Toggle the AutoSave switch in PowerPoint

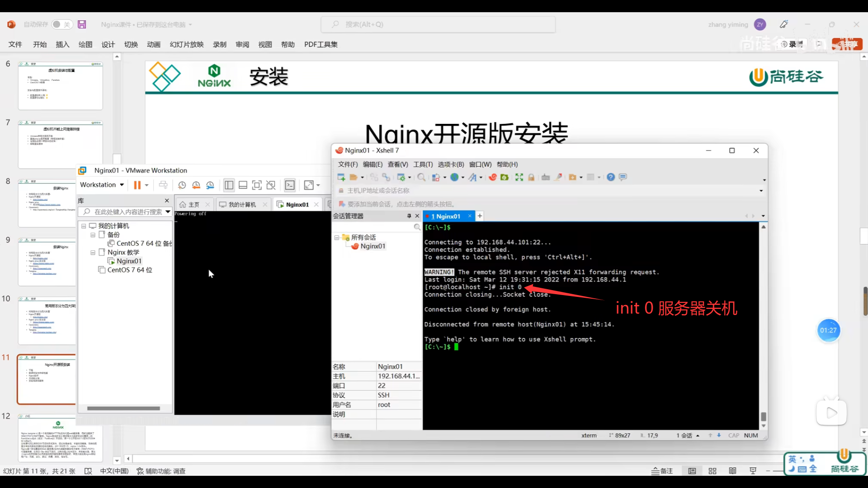click(x=61, y=24)
